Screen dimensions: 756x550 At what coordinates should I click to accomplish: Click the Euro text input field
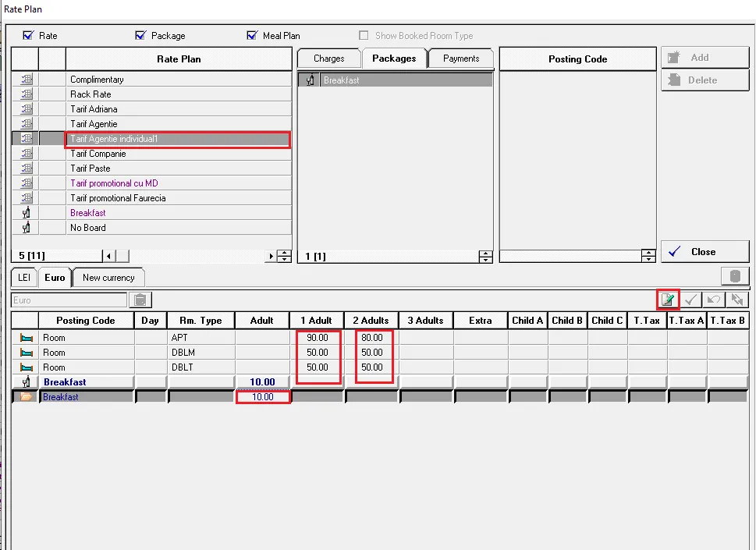click(69, 300)
